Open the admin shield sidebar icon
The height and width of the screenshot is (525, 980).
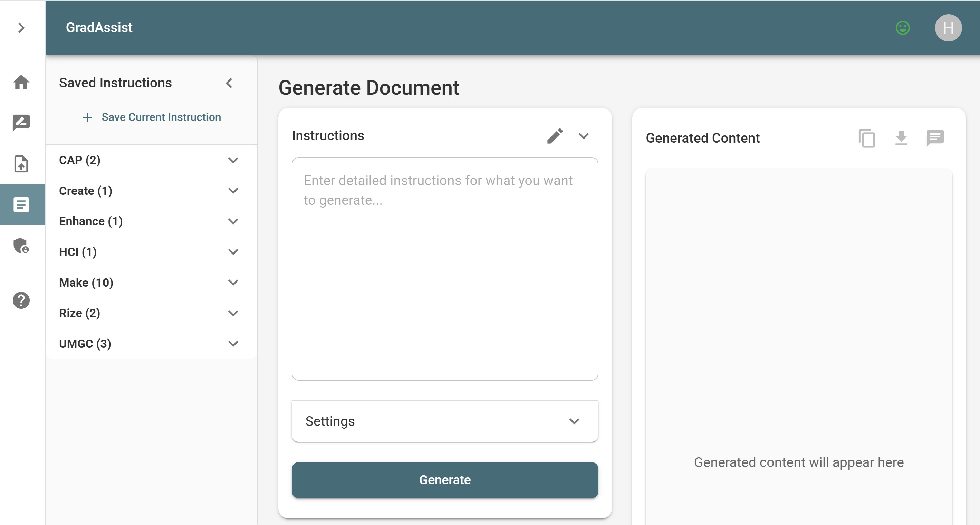coord(21,245)
